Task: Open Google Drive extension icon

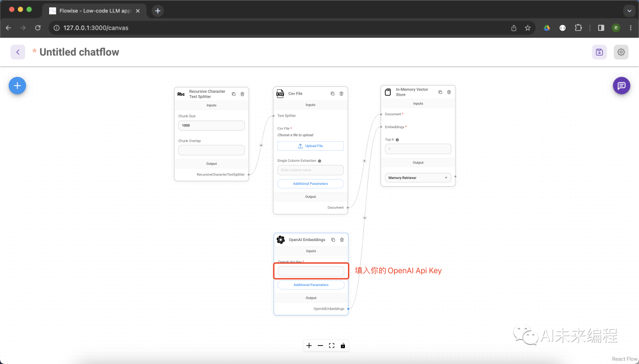Action: (x=547, y=28)
